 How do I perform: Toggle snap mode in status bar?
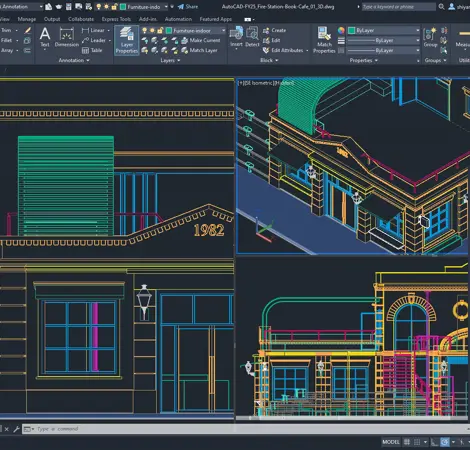pos(417,442)
